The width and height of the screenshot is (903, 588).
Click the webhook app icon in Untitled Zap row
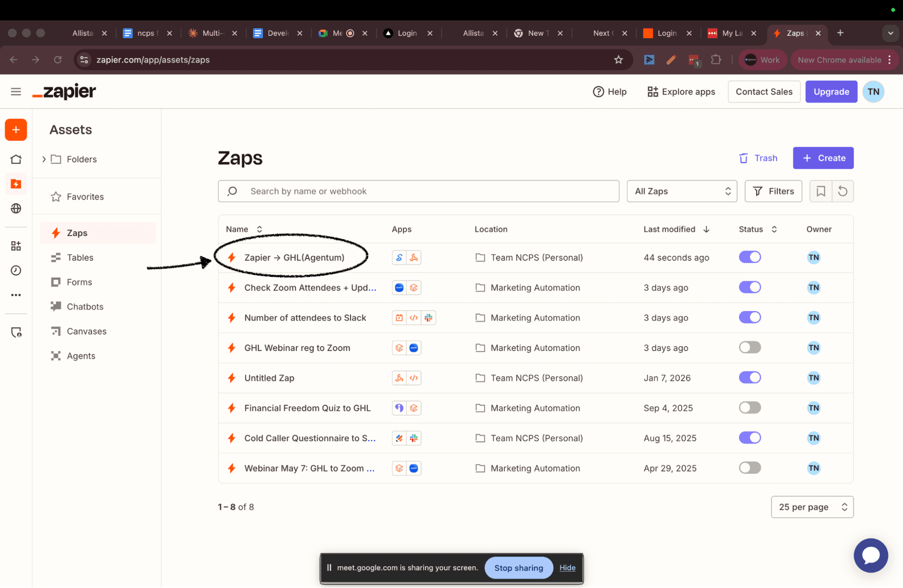(x=399, y=378)
